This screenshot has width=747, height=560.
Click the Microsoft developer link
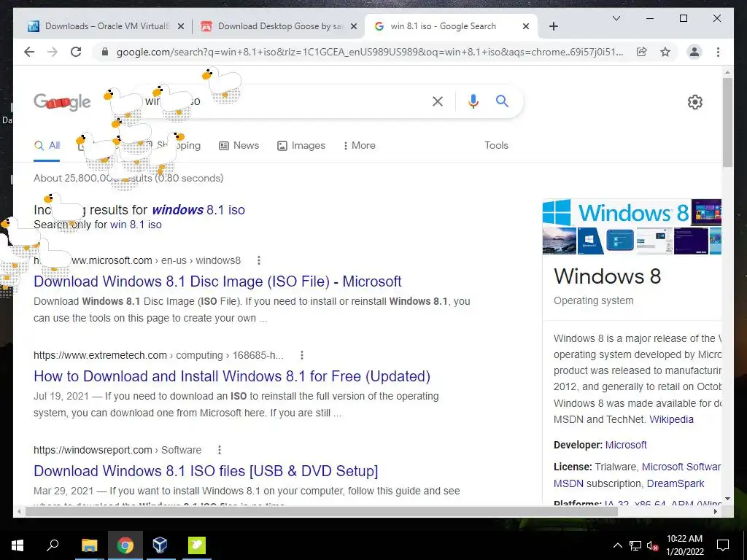click(625, 446)
